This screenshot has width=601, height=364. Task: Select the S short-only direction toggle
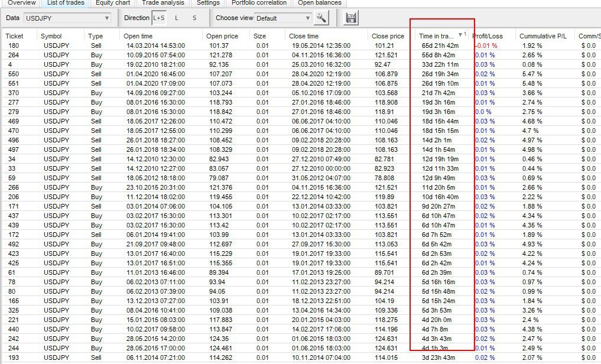[x=194, y=18]
